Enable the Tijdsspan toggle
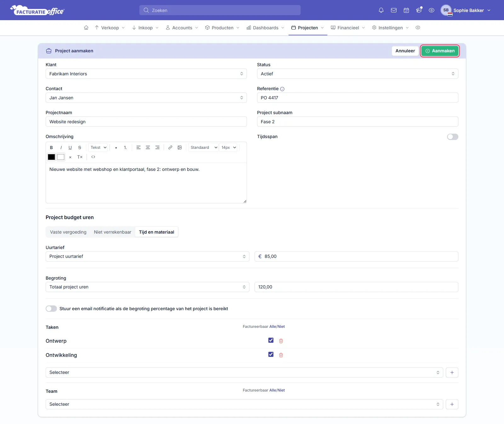The width and height of the screenshot is (504, 424). (x=453, y=137)
